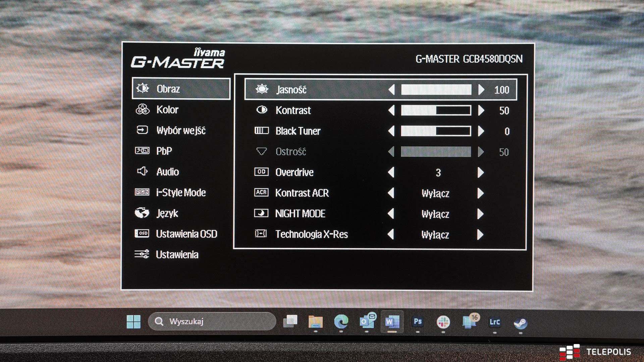Launch Steam from the taskbar
This screenshot has height=362, width=644.
(520, 322)
